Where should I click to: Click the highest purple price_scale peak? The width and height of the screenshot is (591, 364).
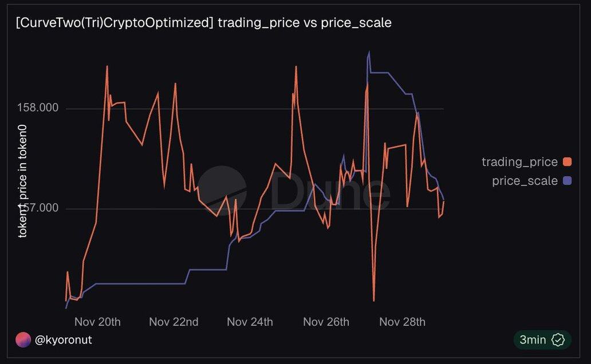pos(369,53)
